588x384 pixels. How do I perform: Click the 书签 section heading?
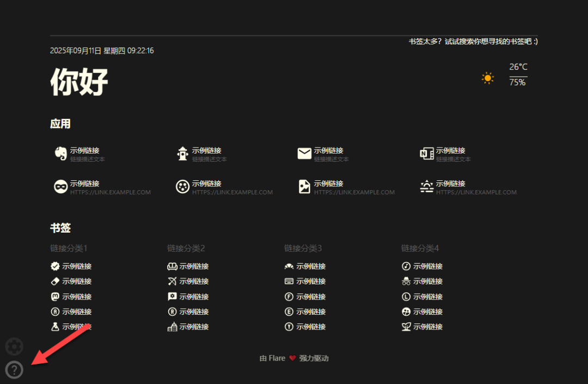point(60,228)
